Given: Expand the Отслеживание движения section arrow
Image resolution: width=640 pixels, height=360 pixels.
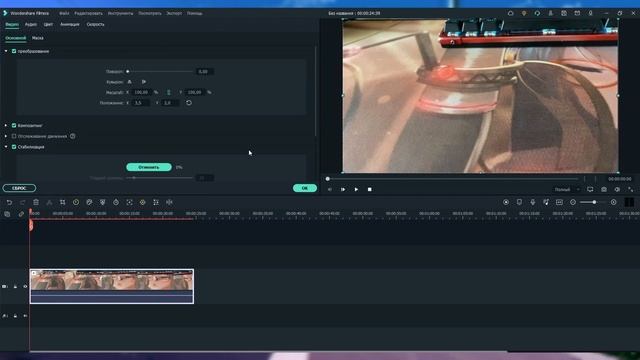Looking at the screenshot, I should 6,136.
